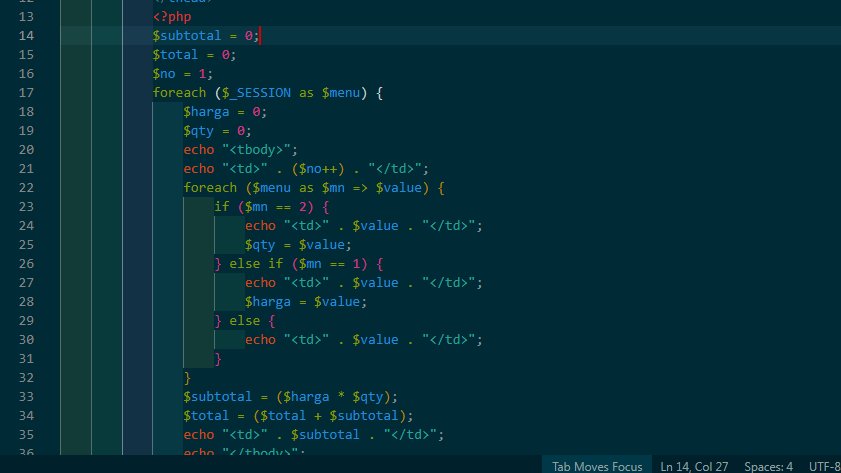Click the $qty = 0; line
Image resolution: width=841 pixels, height=473 pixels.
pos(217,131)
